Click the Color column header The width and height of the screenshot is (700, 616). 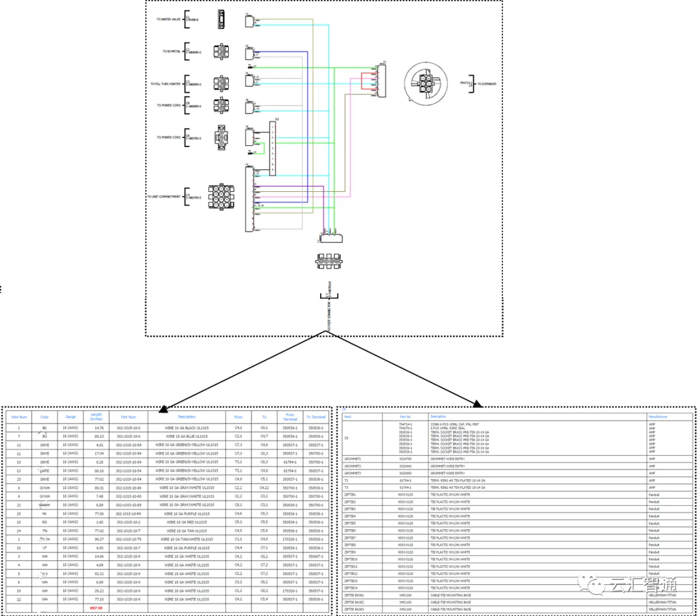[45, 417]
